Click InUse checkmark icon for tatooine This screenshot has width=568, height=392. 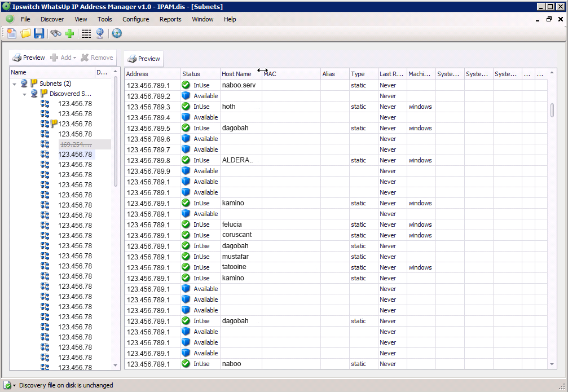pyautogui.click(x=186, y=267)
